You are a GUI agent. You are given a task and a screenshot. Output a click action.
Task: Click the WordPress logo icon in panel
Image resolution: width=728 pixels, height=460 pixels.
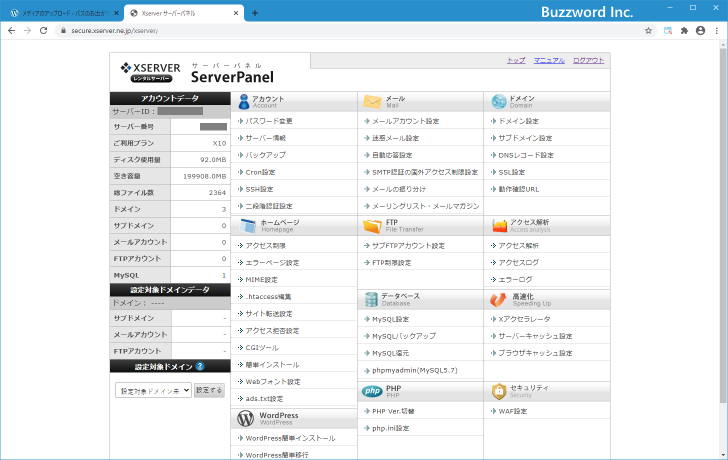[x=245, y=418]
